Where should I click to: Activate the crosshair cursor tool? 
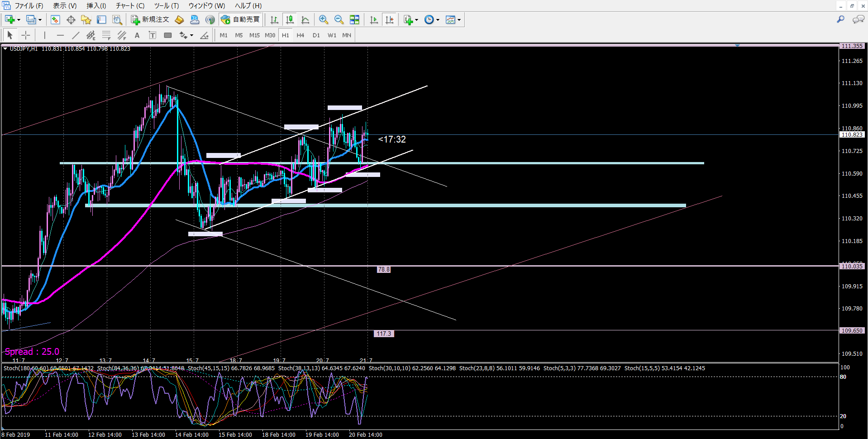pos(26,35)
